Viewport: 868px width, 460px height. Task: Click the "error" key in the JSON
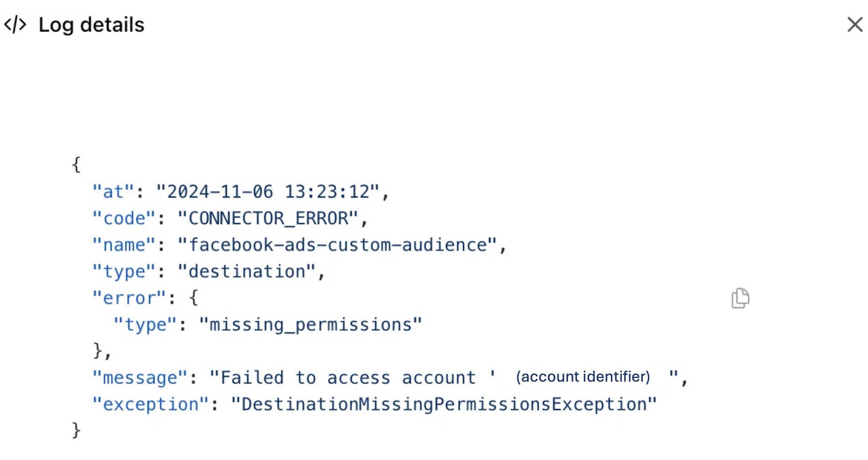point(129,298)
